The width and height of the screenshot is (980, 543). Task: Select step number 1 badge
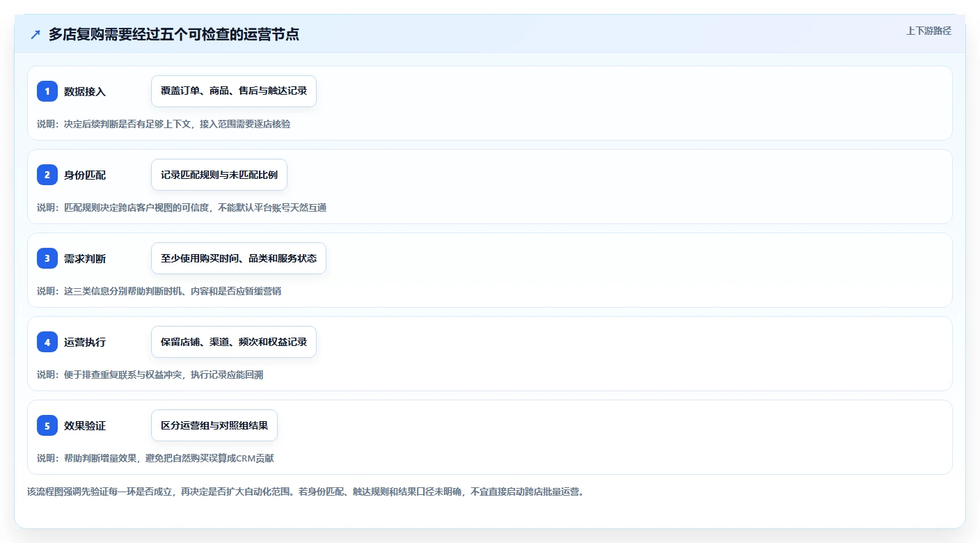click(47, 91)
